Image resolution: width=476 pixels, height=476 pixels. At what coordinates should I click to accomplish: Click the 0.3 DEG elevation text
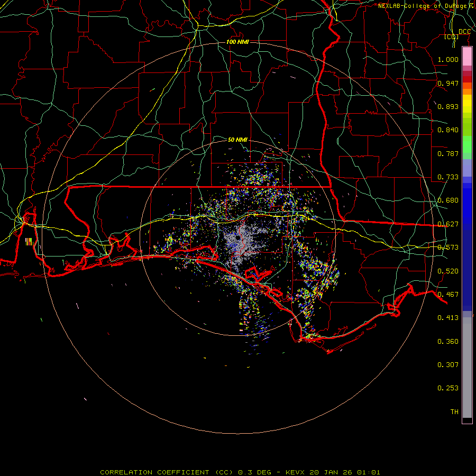tap(254, 472)
